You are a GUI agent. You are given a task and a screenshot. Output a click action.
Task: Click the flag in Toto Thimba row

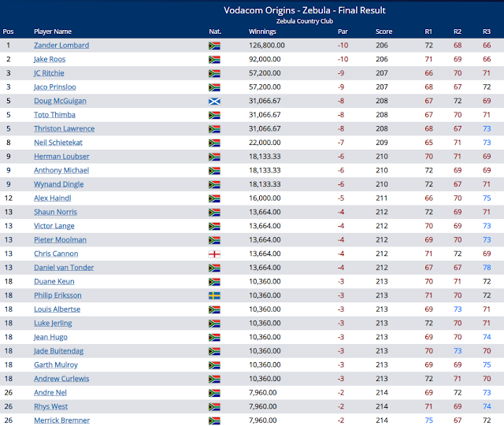pos(214,116)
